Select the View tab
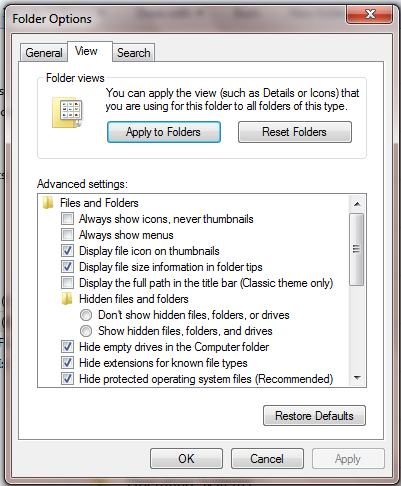 click(x=90, y=51)
